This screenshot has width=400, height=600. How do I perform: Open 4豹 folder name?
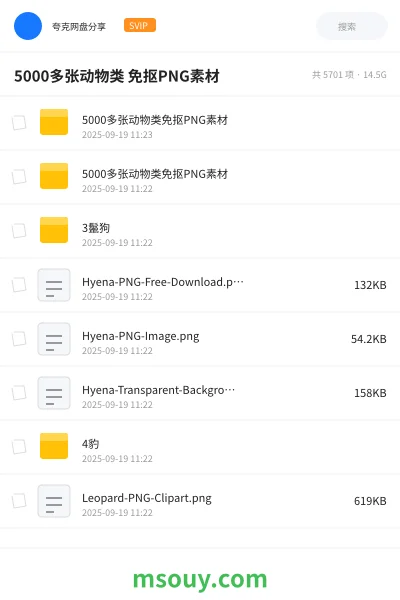90,444
